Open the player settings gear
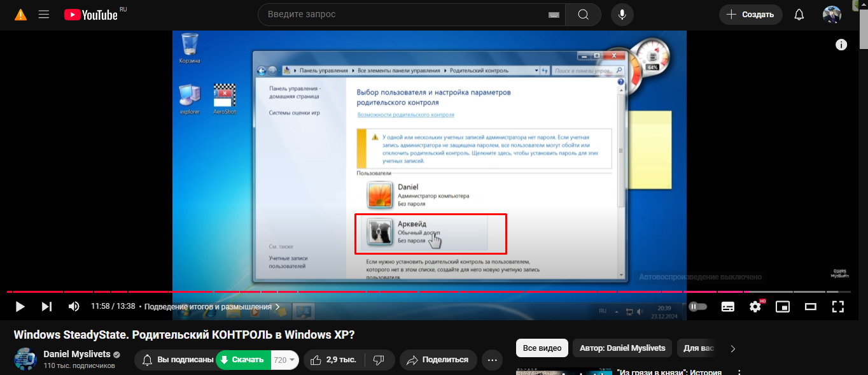Viewport: 868px width, 375px height. pyautogui.click(x=755, y=306)
